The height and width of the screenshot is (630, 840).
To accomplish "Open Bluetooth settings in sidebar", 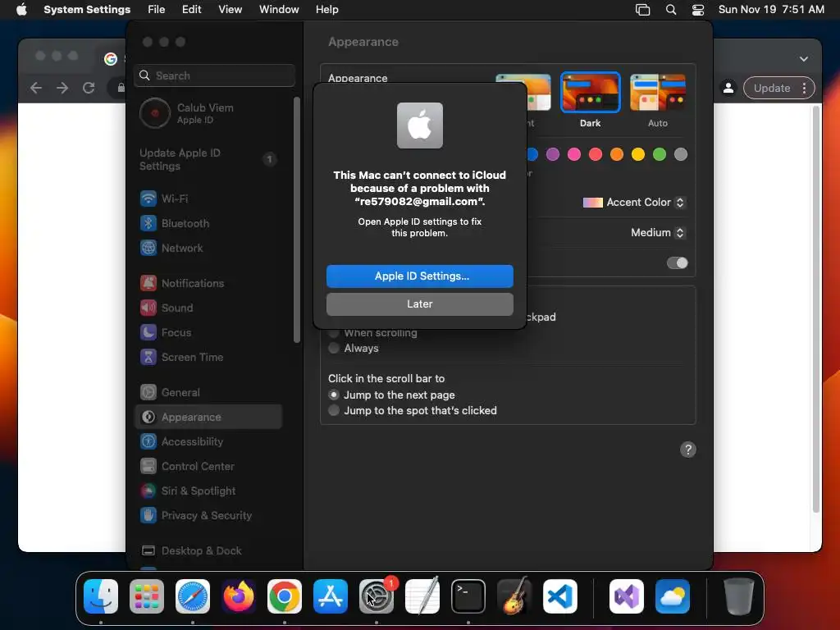I will tap(209, 223).
